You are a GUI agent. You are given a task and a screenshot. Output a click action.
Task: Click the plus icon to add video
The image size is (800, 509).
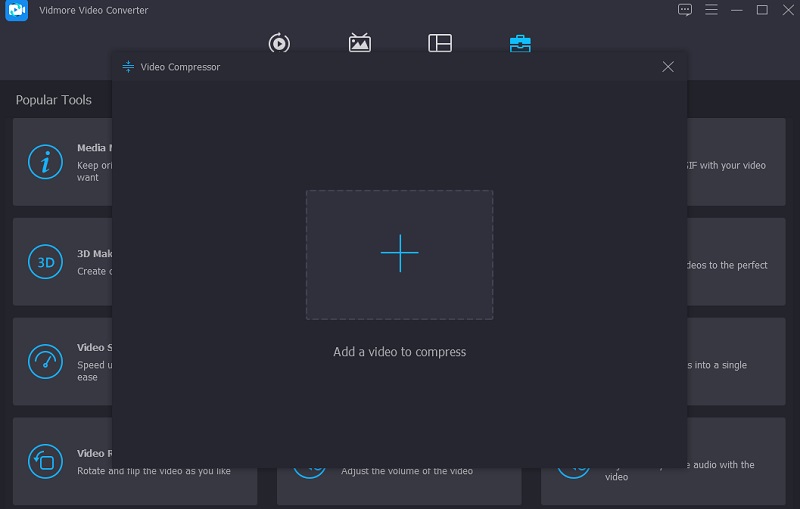point(399,254)
